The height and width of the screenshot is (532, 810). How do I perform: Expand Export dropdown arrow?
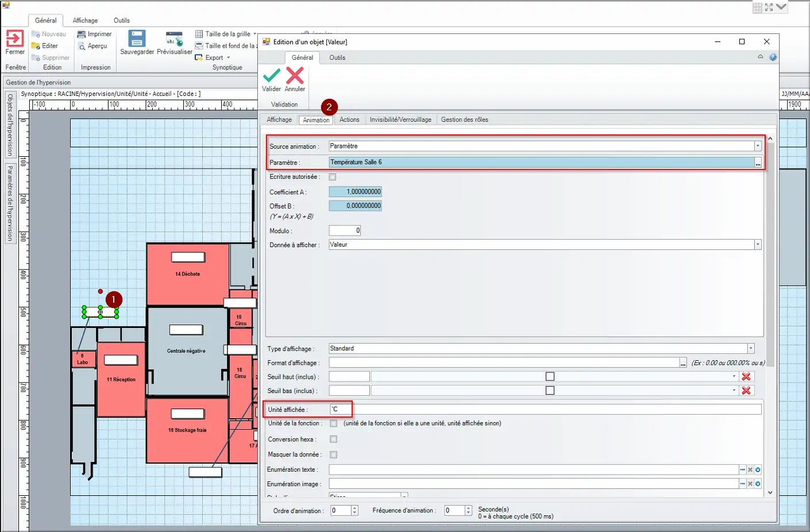(x=228, y=58)
